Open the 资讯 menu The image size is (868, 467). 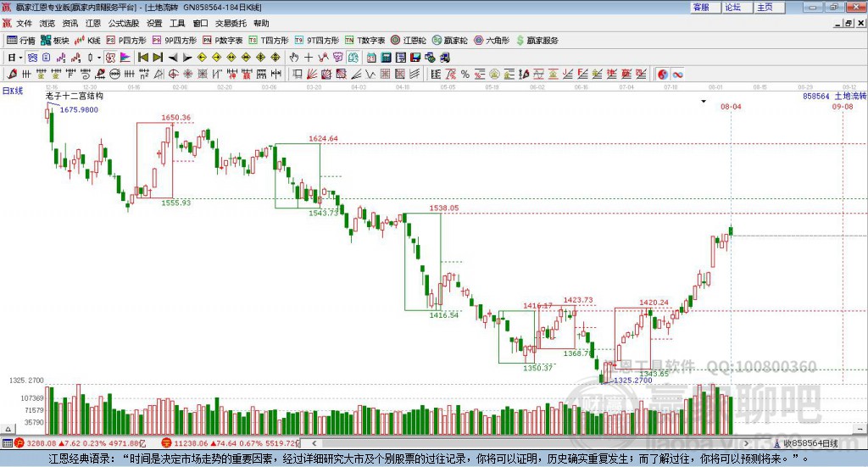point(70,23)
